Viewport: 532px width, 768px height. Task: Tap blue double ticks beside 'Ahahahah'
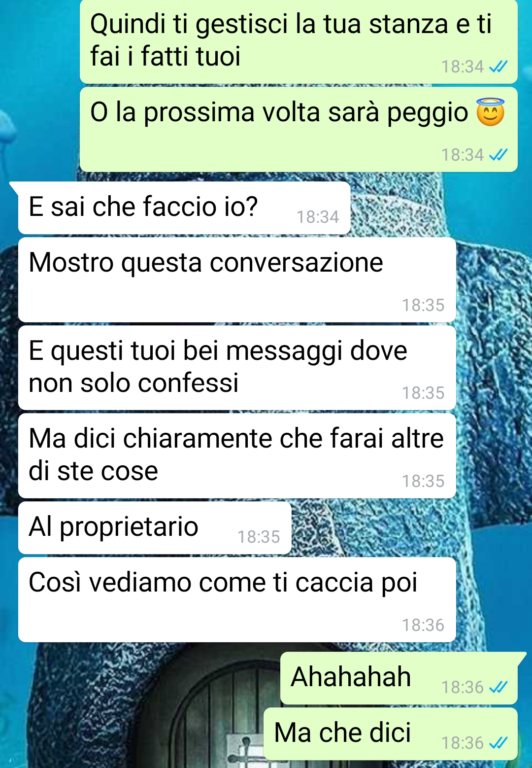pos(498,687)
